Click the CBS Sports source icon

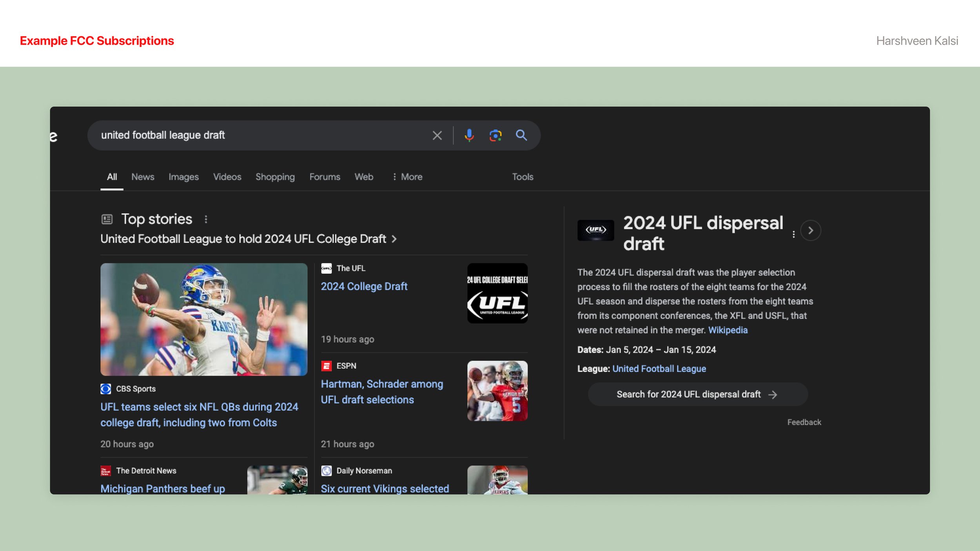coord(106,389)
